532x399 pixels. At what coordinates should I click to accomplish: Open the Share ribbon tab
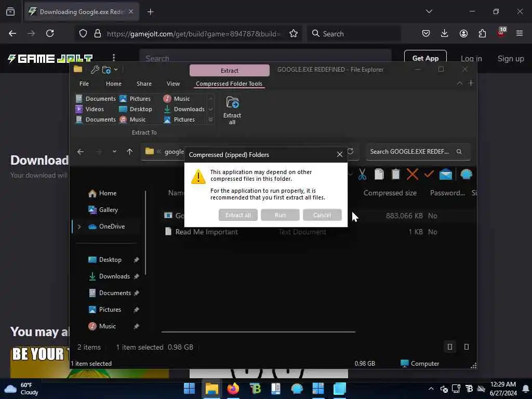coord(144,84)
